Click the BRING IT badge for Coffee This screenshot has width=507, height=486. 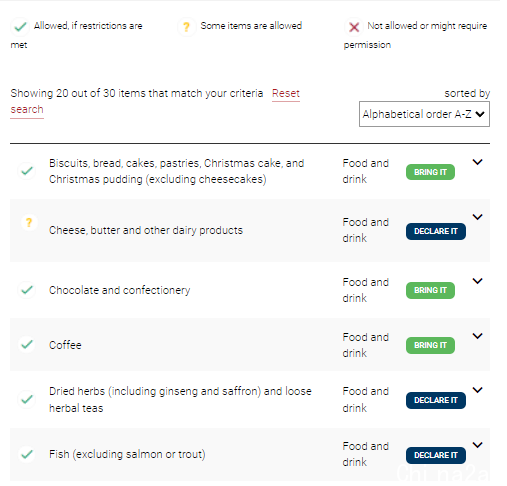(x=430, y=345)
